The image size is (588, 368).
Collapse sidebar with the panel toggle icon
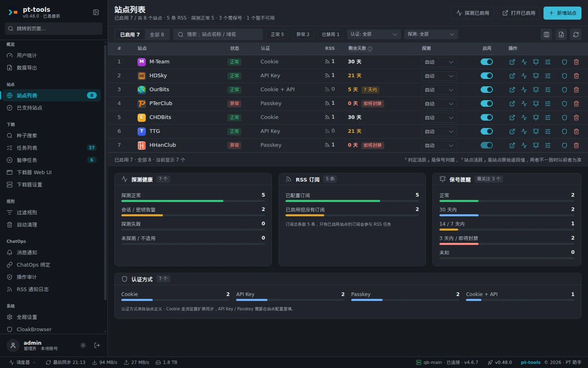pos(96,12)
